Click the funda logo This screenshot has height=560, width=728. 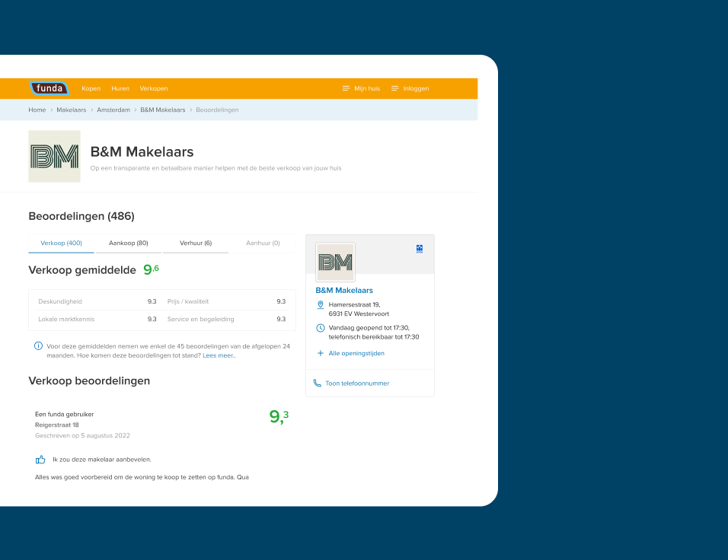49,88
